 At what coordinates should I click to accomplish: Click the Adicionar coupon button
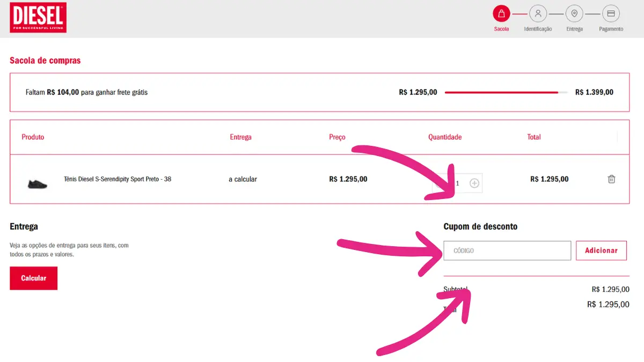[x=601, y=250]
